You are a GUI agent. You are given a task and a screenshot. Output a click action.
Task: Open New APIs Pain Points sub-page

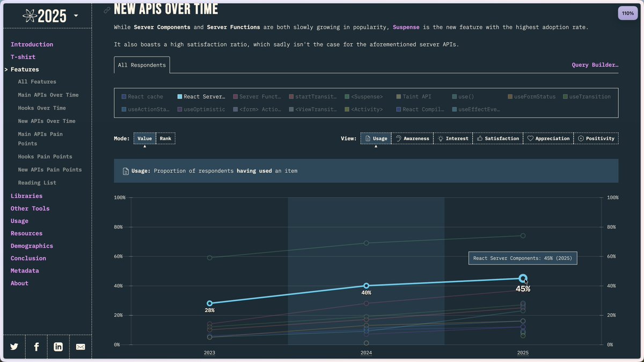coord(50,169)
